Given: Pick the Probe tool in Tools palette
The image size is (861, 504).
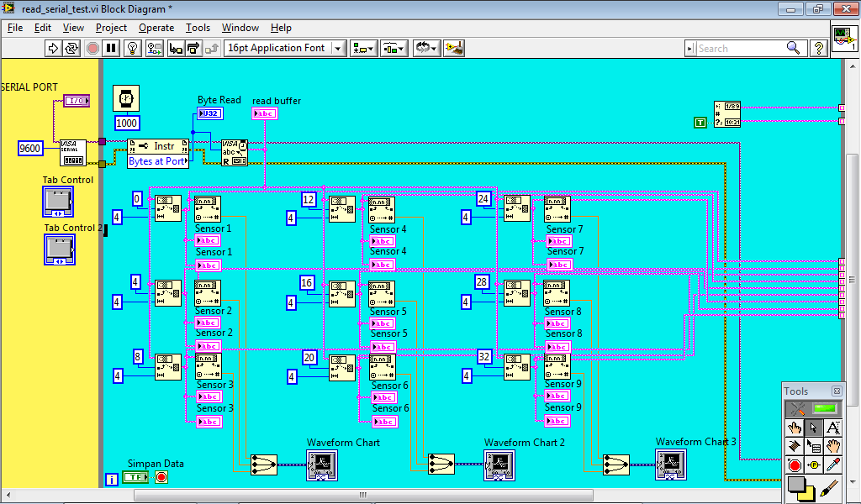Looking at the screenshot, I should click(x=813, y=465).
